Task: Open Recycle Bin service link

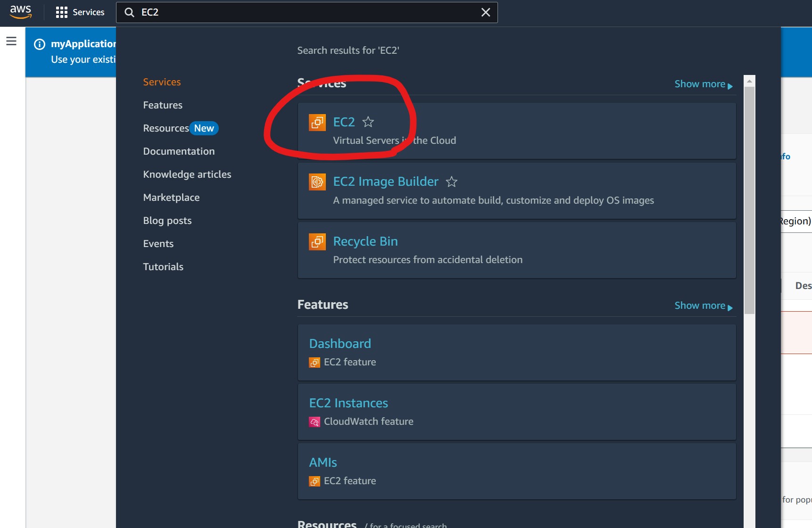Action: point(365,241)
